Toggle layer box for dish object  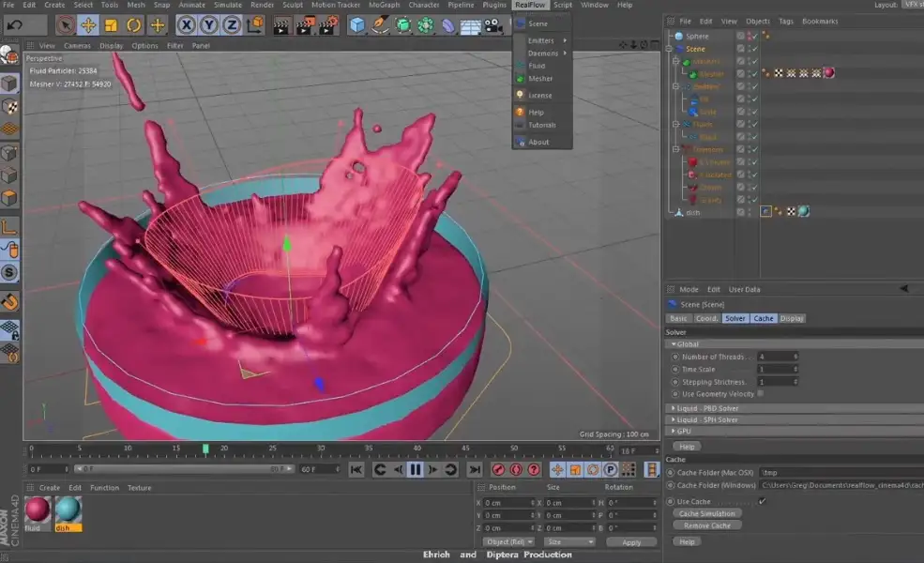click(x=741, y=212)
